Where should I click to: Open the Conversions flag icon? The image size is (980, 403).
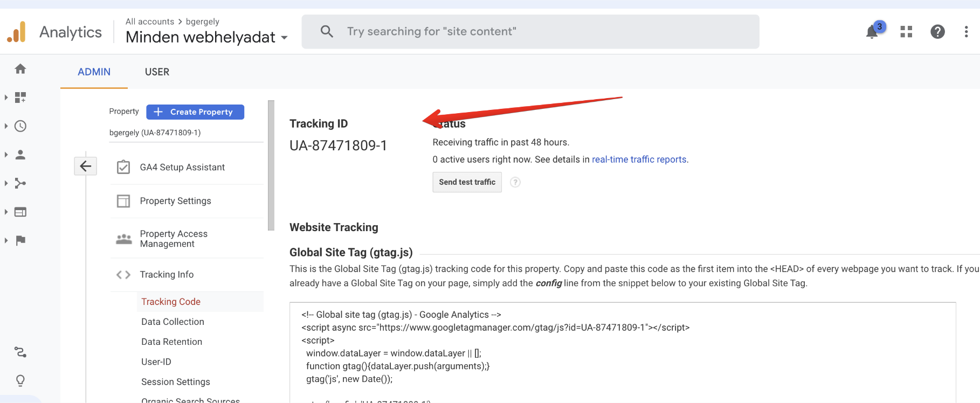click(x=20, y=240)
